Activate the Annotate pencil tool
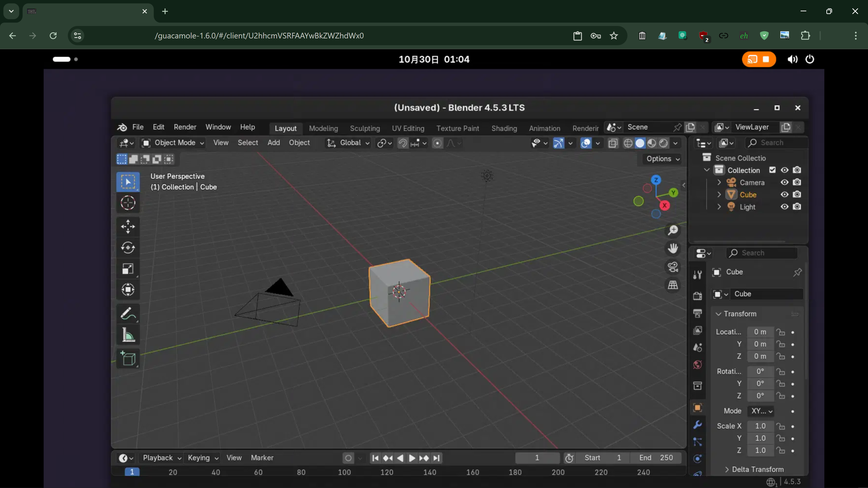This screenshot has width=868, height=488. (x=128, y=314)
